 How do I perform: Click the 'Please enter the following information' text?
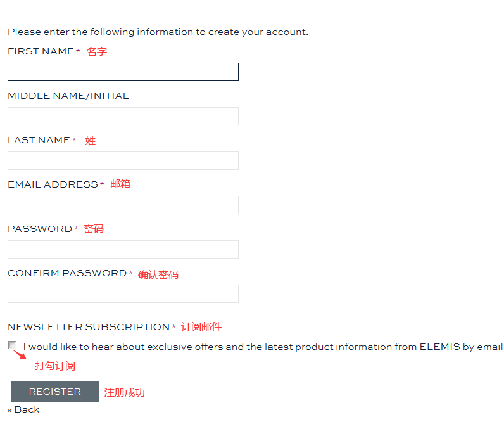point(158,32)
